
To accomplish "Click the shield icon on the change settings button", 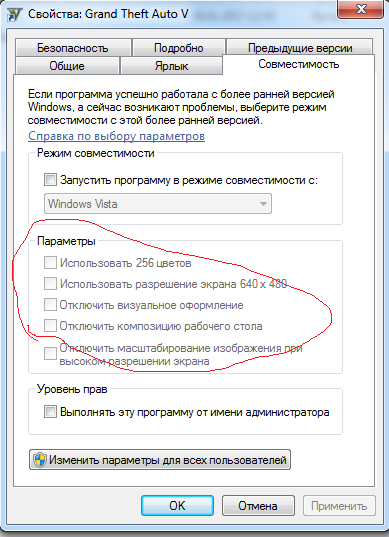I will pyautogui.click(x=40, y=460).
